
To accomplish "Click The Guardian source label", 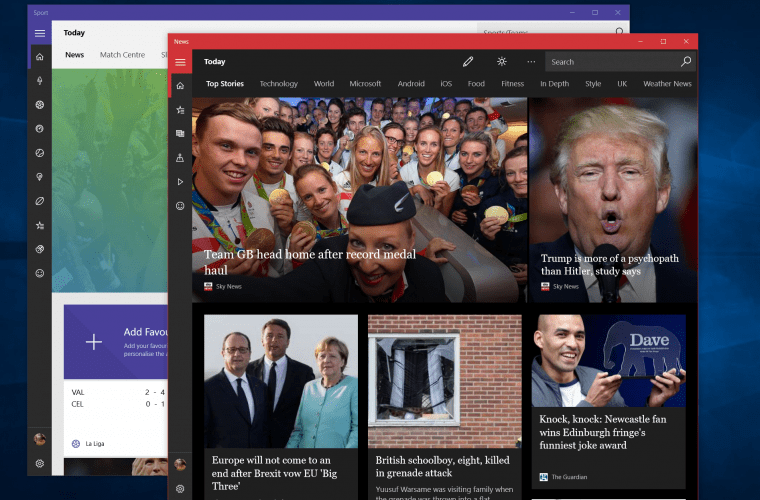I will pos(569,477).
